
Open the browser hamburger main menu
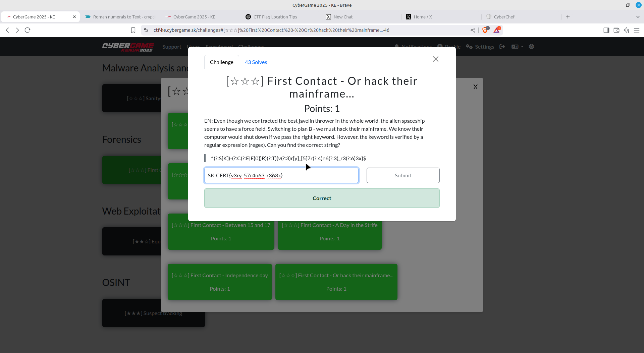pos(637,30)
